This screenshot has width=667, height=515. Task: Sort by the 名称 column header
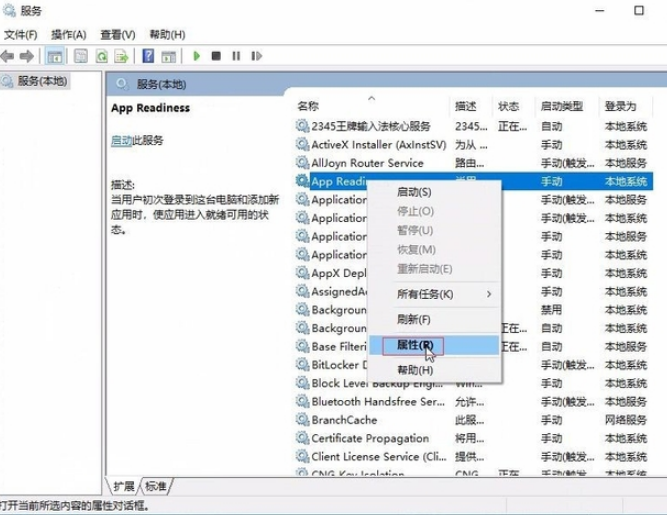click(x=308, y=106)
